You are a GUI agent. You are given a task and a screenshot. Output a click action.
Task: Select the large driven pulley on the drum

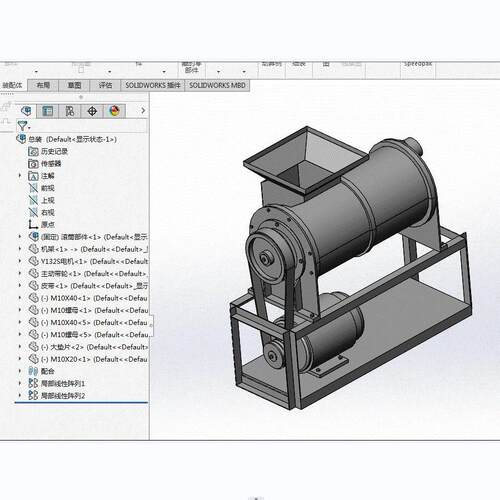[267, 258]
